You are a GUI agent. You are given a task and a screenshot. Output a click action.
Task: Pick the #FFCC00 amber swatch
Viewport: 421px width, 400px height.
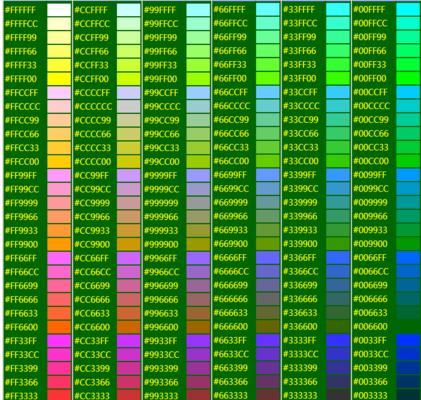click(x=59, y=162)
